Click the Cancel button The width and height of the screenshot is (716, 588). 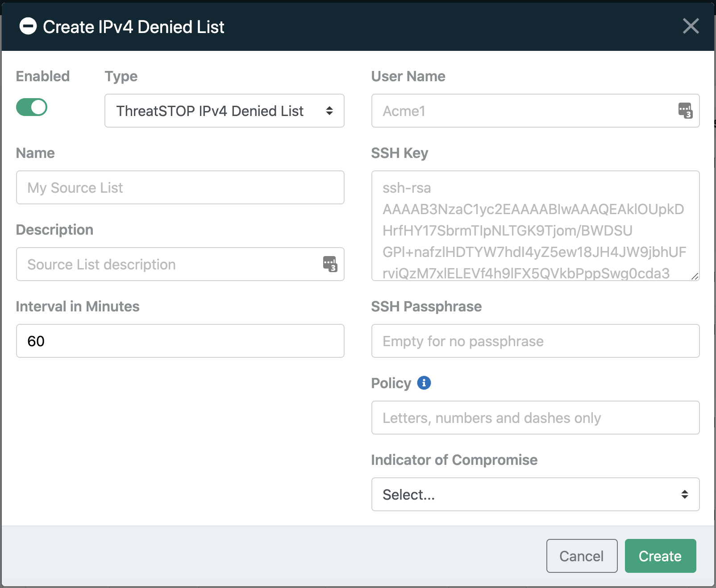582,556
